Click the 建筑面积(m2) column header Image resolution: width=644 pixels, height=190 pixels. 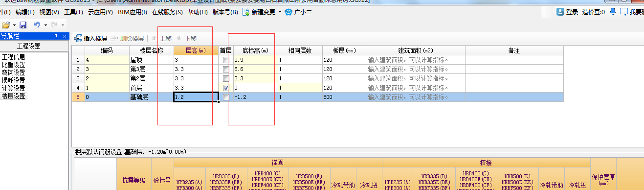(x=416, y=50)
